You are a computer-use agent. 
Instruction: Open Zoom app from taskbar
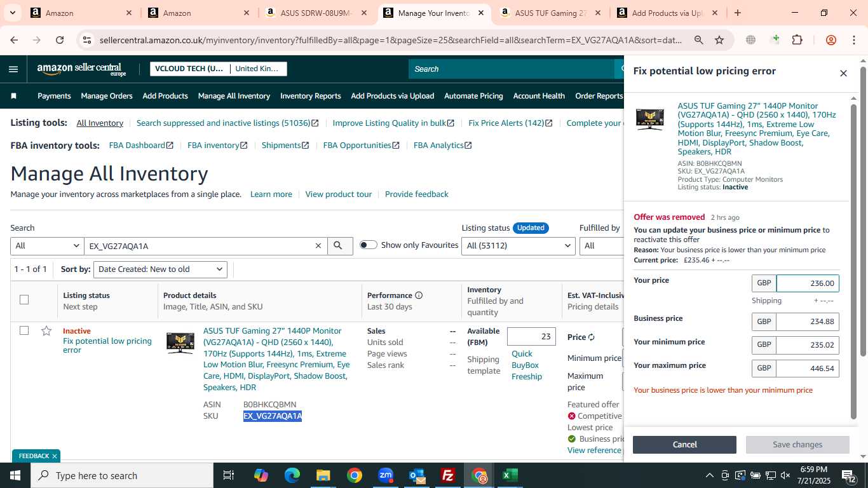[x=386, y=475]
